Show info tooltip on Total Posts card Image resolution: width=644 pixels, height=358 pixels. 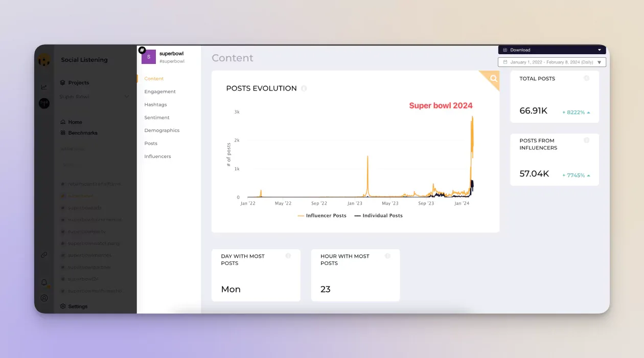pyautogui.click(x=587, y=78)
